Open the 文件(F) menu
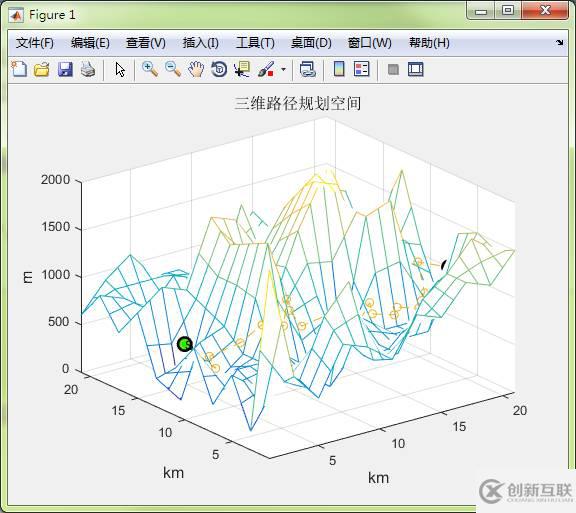The height and width of the screenshot is (513, 576). pyautogui.click(x=35, y=43)
